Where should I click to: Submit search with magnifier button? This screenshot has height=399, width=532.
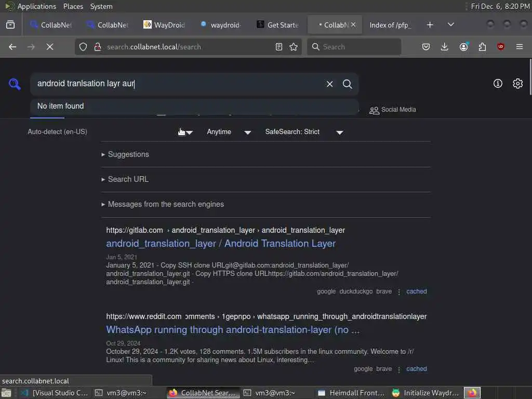click(x=347, y=84)
